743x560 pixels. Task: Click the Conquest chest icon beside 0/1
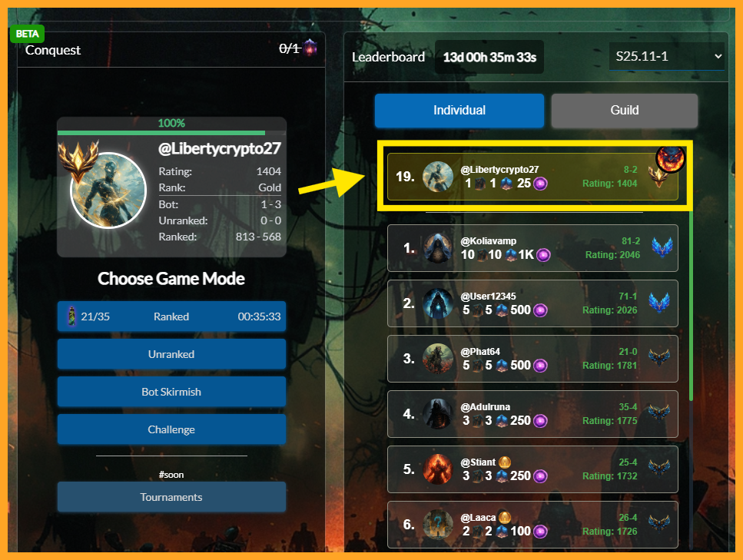pyautogui.click(x=310, y=48)
